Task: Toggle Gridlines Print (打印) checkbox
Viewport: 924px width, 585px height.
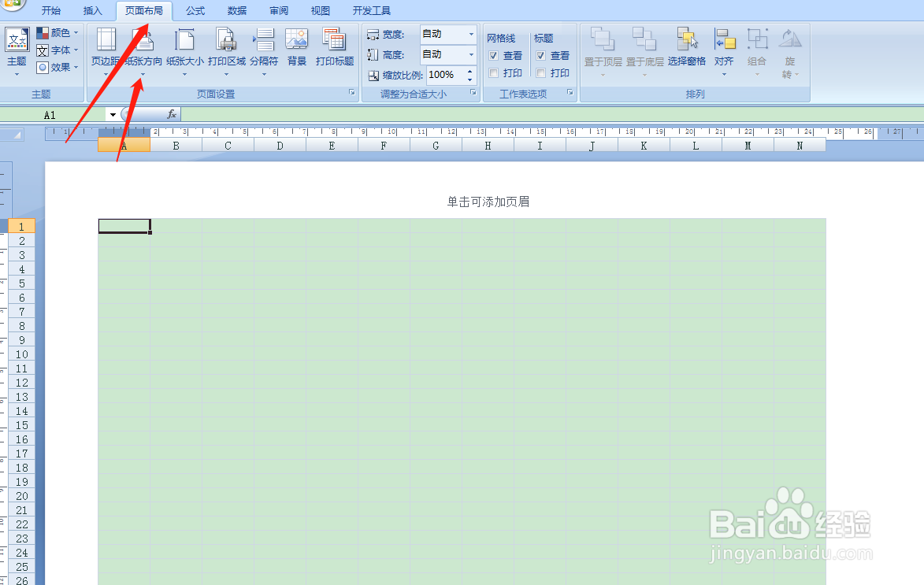Action: click(494, 73)
